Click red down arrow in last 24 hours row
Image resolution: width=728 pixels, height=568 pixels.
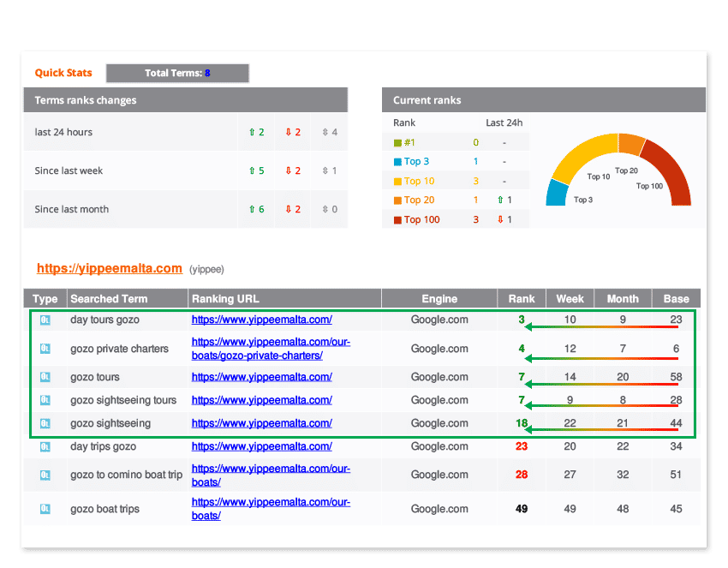click(289, 133)
